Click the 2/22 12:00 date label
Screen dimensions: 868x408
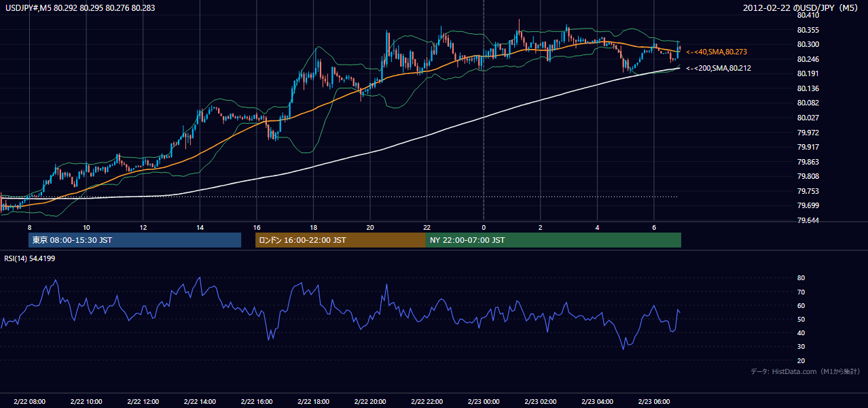[143, 402]
